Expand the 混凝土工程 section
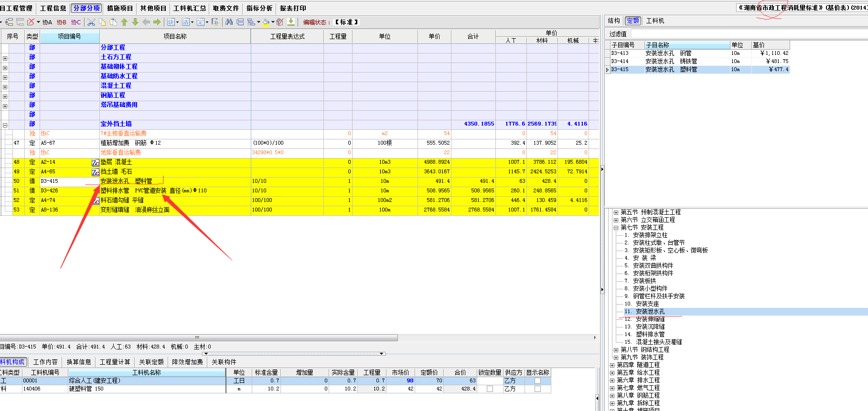The height and width of the screenshot is (411, 868). (5, 87)
